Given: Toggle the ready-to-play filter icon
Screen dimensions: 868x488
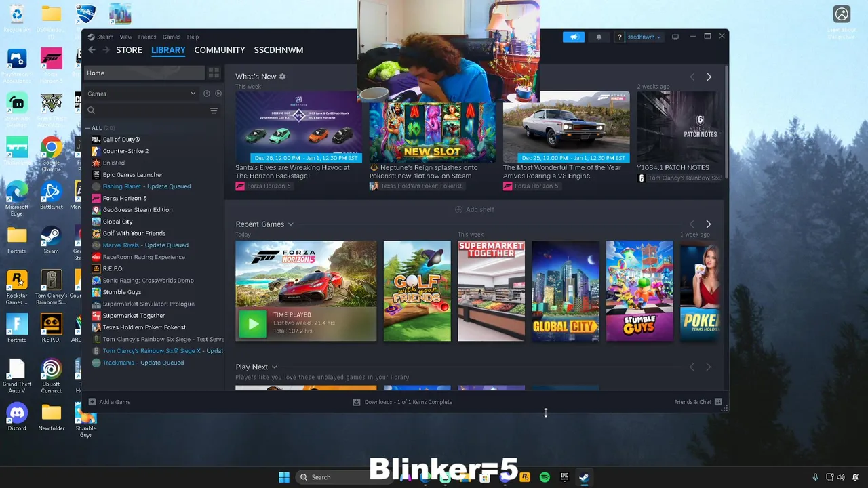Looking at the screenshot, I should pos(218,94).
